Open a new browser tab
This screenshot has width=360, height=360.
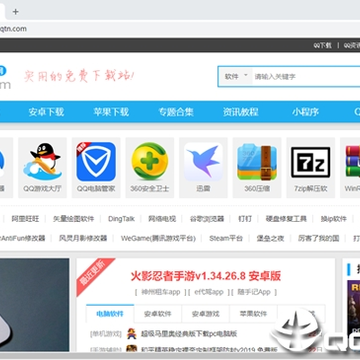[x=15, y=12]
